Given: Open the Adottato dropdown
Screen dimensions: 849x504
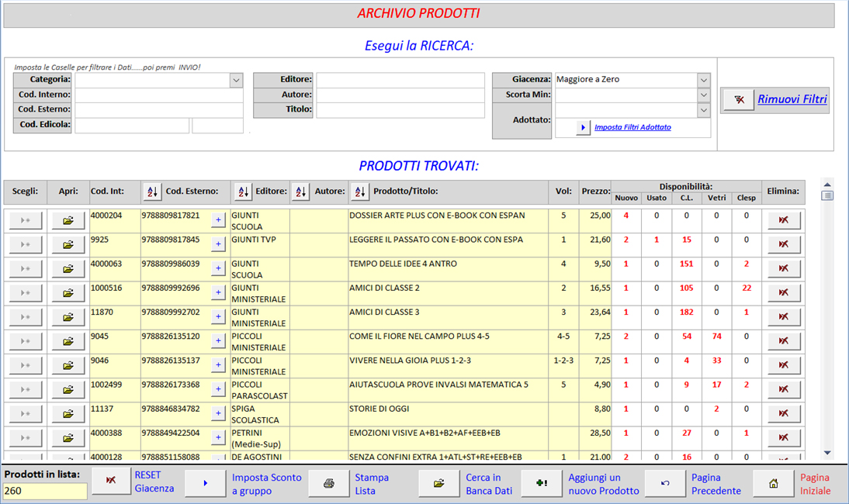Looking at the screenshot, I should pos(703,110).
